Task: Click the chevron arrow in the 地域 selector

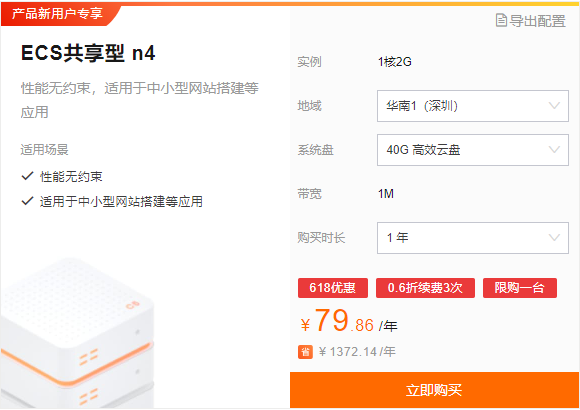Action: (554, 106)
